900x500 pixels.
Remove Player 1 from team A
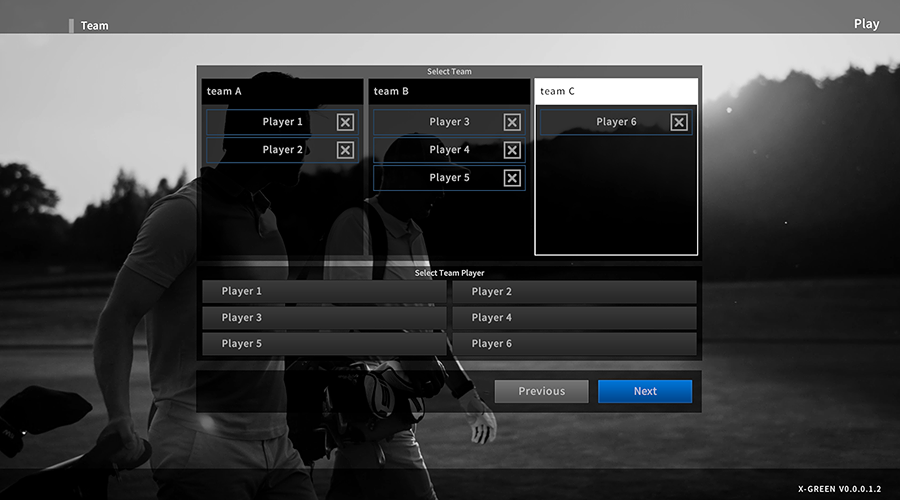(345, 122)
